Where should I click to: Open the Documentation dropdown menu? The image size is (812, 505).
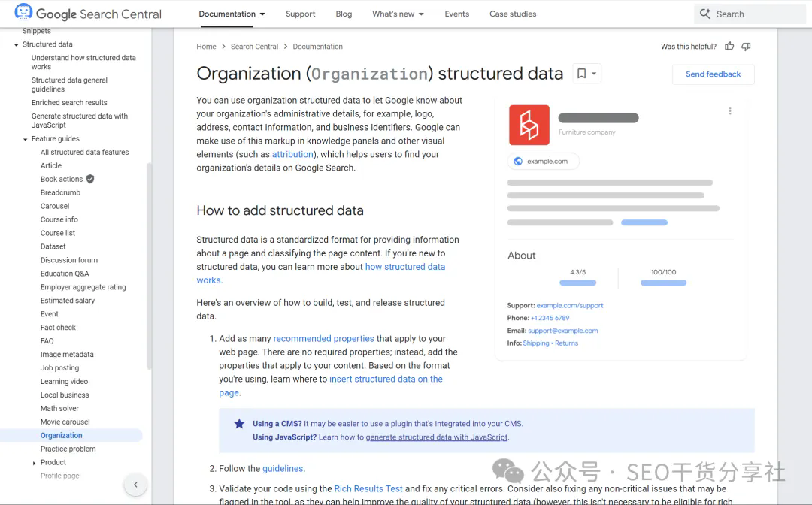tap(232, 14)
